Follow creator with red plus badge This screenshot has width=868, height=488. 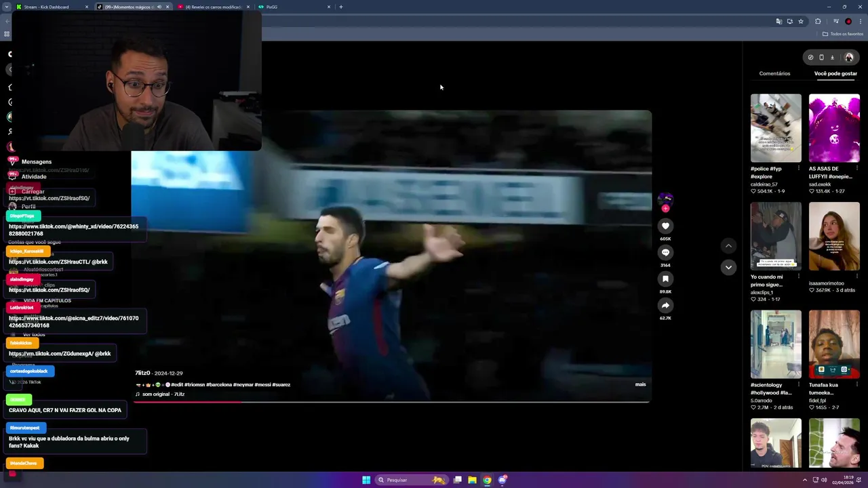(665, 209)
